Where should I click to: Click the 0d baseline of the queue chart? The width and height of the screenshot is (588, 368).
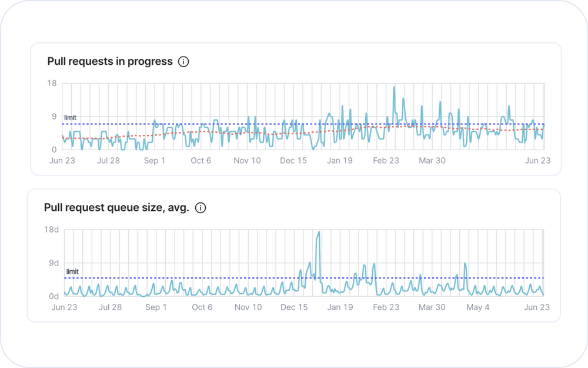(55, 294)
